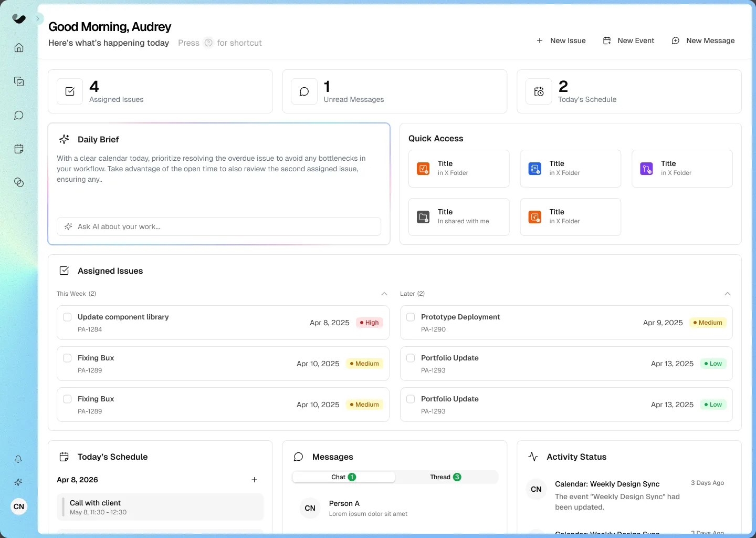Focus the Ask AI about your work field

tap(219, 226)
